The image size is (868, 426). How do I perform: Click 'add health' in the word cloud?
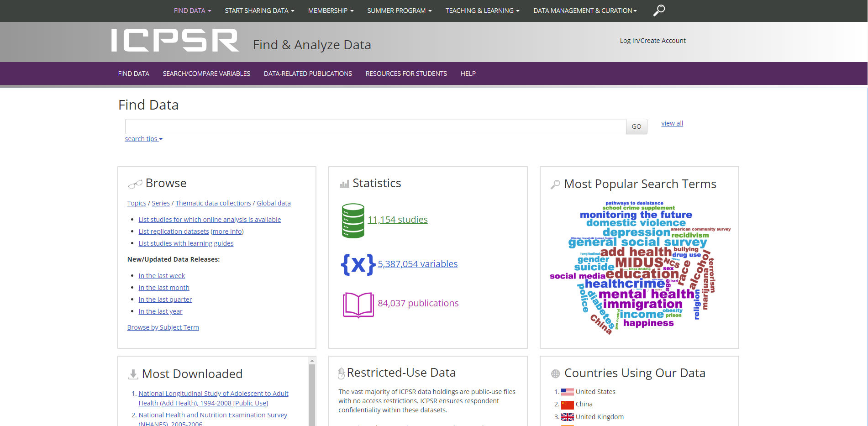click(636, 252)
